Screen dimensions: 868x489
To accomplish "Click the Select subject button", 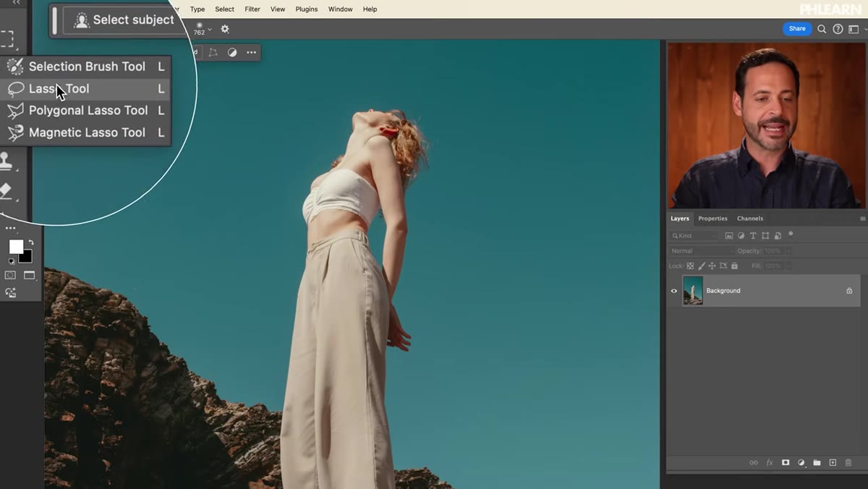I will [x=123, y=20].
